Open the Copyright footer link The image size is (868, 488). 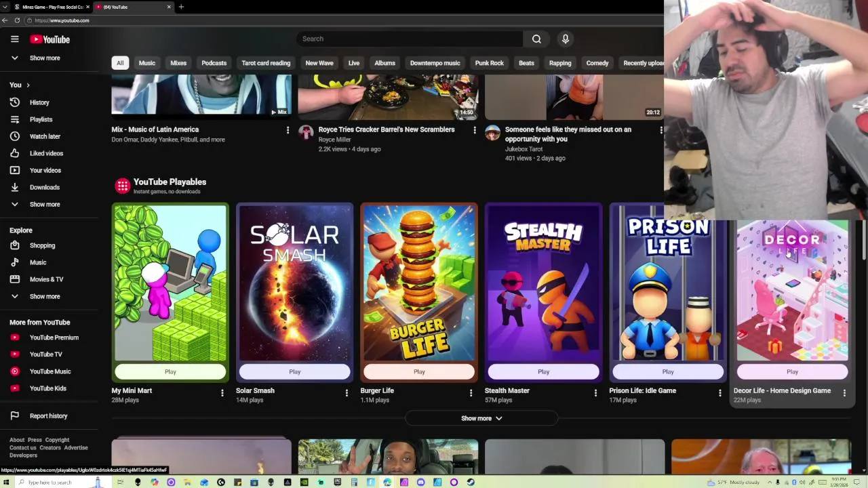(57, 440)
